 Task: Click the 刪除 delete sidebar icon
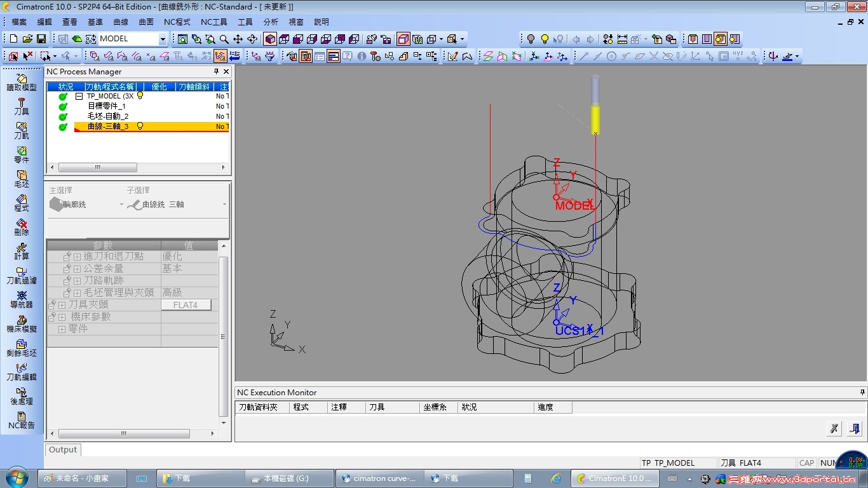tap(22, 227)
